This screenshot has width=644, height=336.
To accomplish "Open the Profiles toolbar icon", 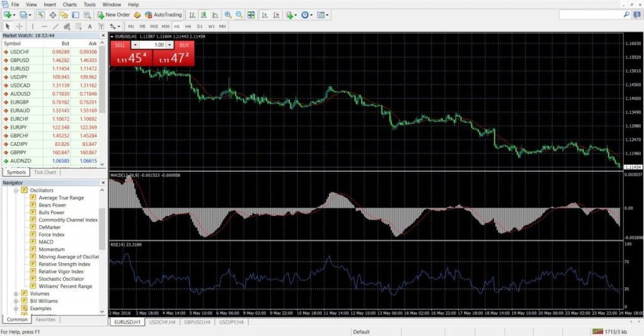I will pyautogui.click(x=23, y=15).
